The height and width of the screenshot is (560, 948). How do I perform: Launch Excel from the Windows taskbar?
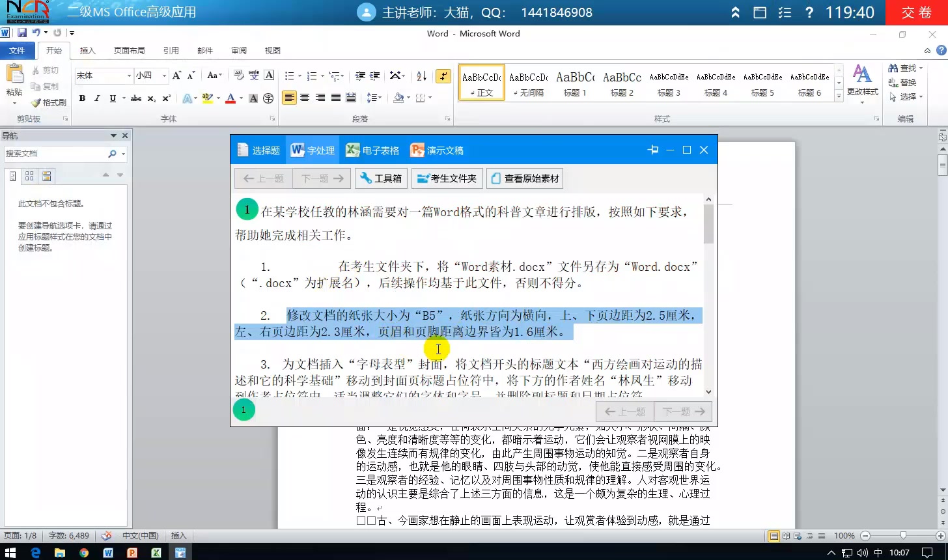click(x=156, y=552)
